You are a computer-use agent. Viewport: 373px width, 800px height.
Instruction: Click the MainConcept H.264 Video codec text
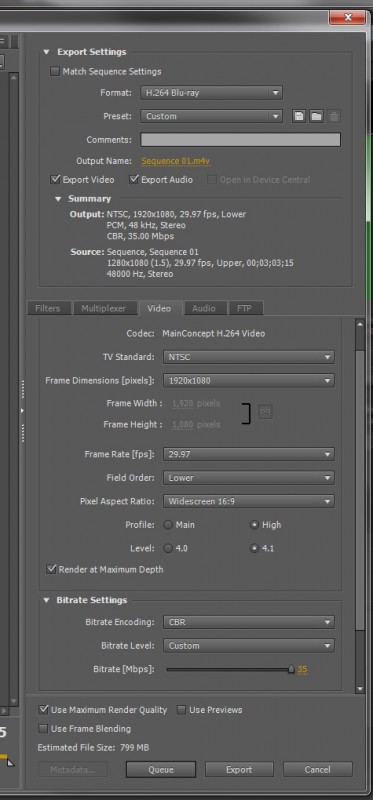point(214,334)
